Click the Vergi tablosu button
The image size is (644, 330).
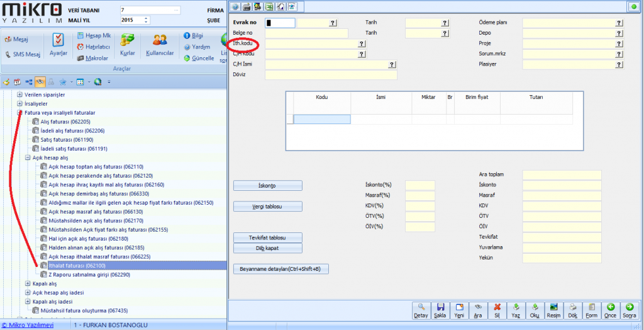[268, 207]
